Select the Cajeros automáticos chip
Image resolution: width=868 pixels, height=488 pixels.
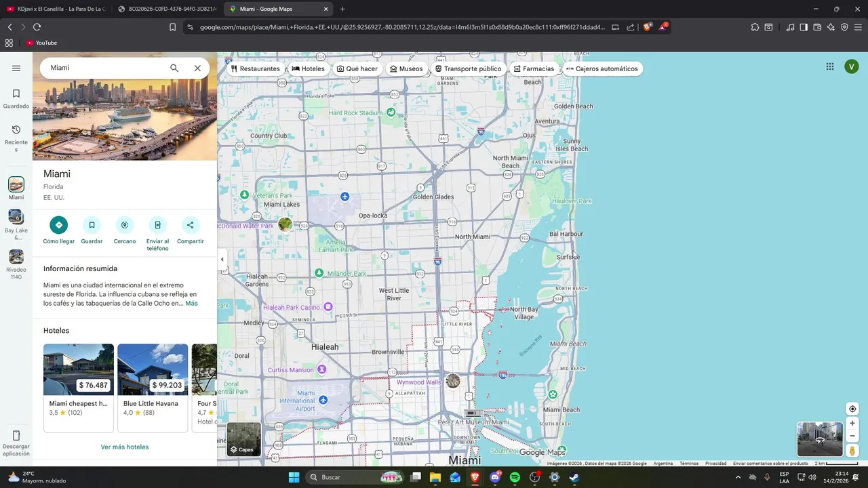(601, 68)
